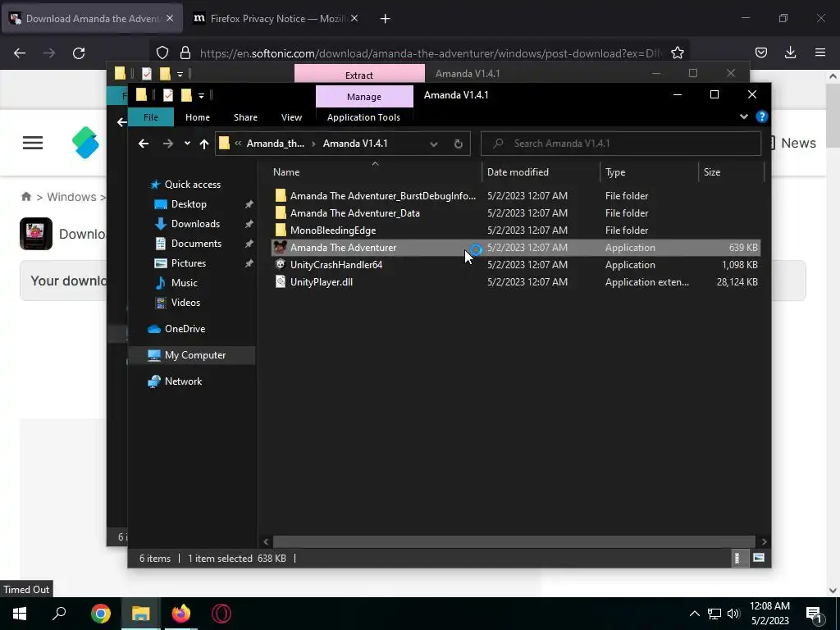The image size is (840, 630).
Task: Open Pictures in navigation pane
Action: point(188,263)
